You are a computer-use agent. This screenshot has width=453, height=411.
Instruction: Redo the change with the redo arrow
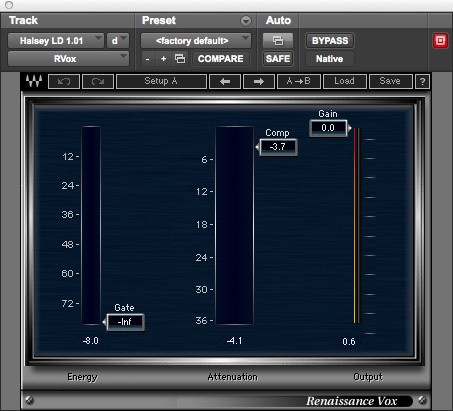pos(98,81)
